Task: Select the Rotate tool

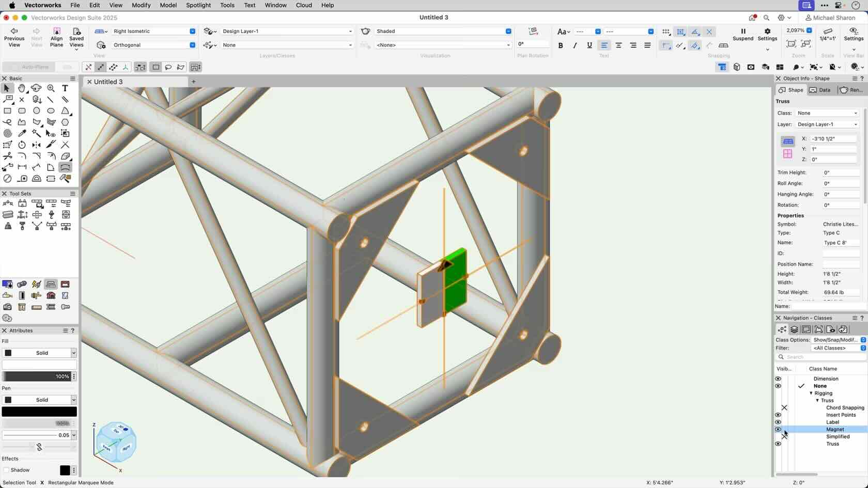Action: 22,145
